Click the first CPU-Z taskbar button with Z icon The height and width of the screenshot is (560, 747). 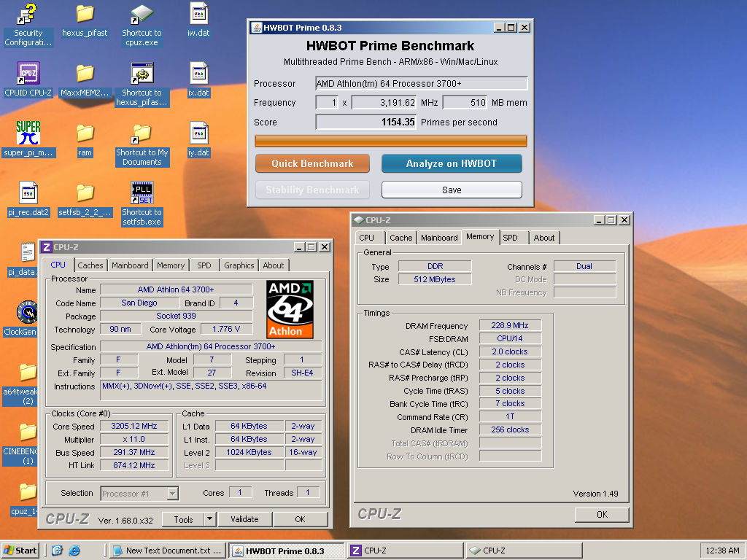406,551
